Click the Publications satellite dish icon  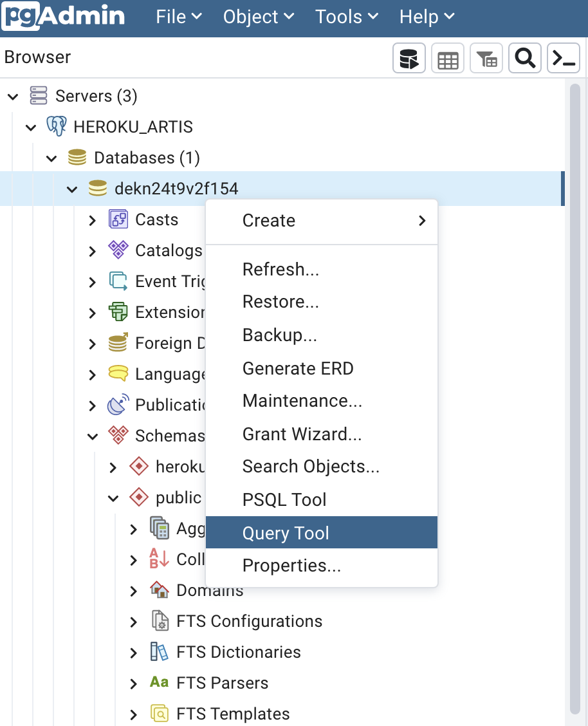click(x=118, y=404)
